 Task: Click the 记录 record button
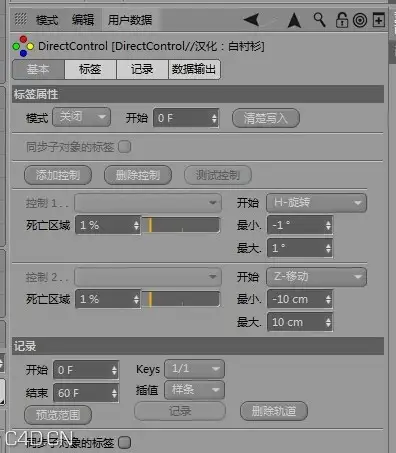(180, 411)
